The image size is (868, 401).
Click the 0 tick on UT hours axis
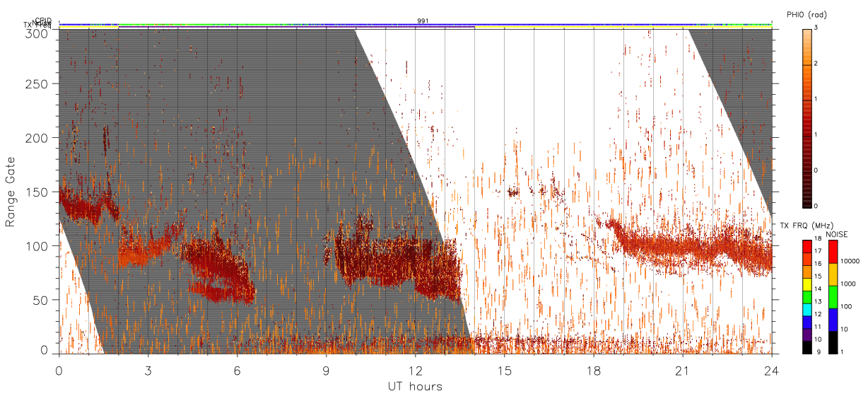pos(59,370)
